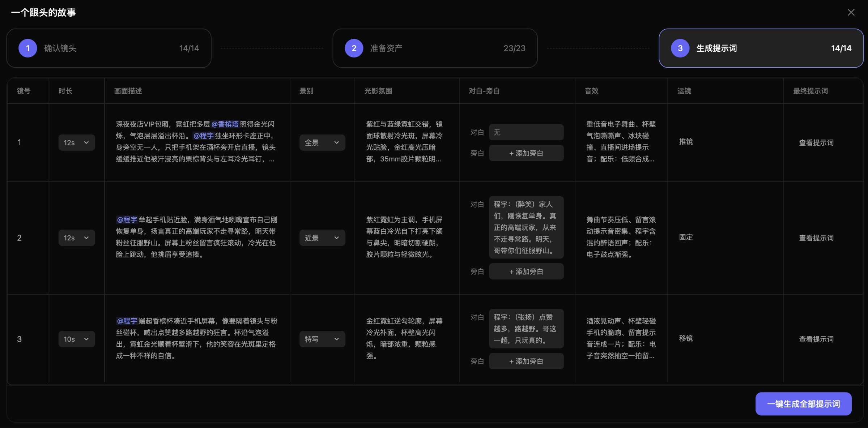Click the @香槟塔 mention in shot 1
This screenshot has width=868, height=428.
[225, 124]
